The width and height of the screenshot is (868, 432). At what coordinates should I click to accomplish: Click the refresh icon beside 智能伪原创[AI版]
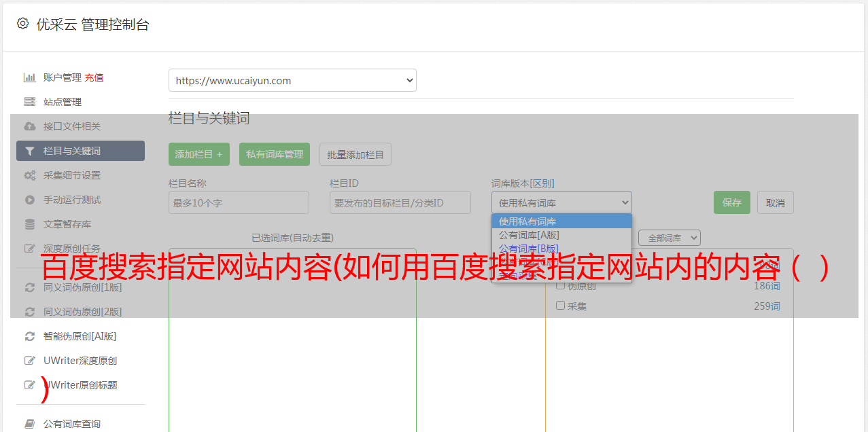pos(29,336)
